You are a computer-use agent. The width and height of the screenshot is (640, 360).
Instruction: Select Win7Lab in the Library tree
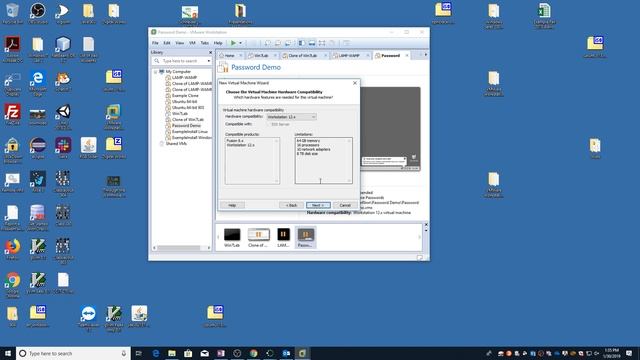click(x=180, y=113)
